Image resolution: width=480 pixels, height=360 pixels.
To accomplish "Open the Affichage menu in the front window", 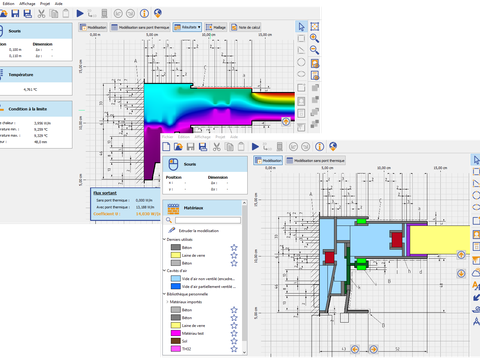I will pyautogui.click(x=202, y=137).
